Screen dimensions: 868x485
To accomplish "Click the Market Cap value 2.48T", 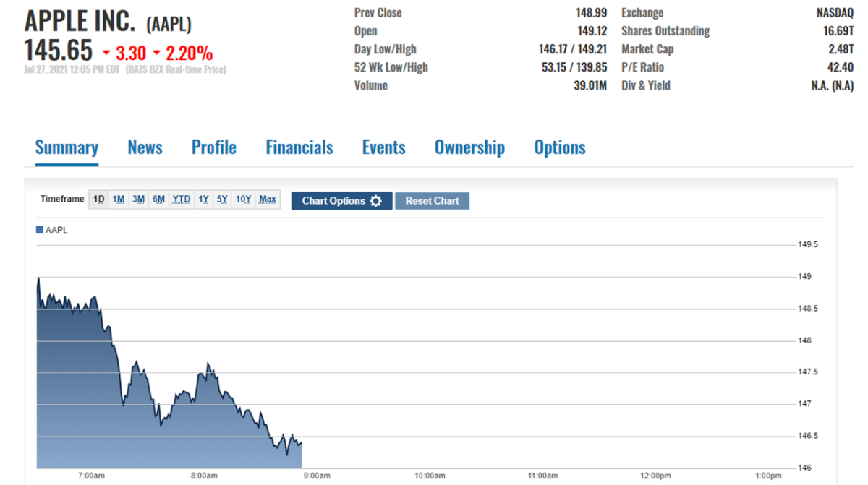I will (x=841, y=49).
